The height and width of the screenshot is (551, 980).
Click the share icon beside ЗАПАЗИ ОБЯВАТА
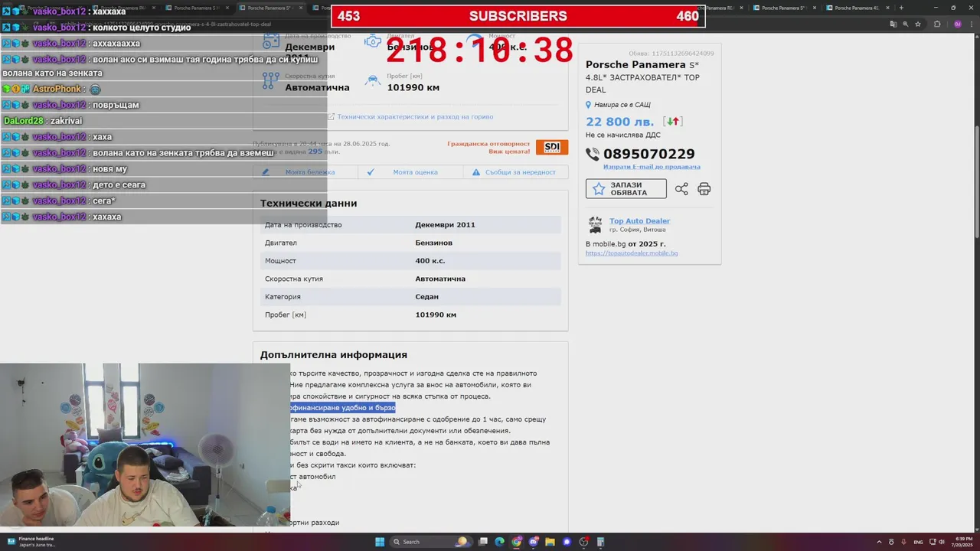[x=681, y=189]
